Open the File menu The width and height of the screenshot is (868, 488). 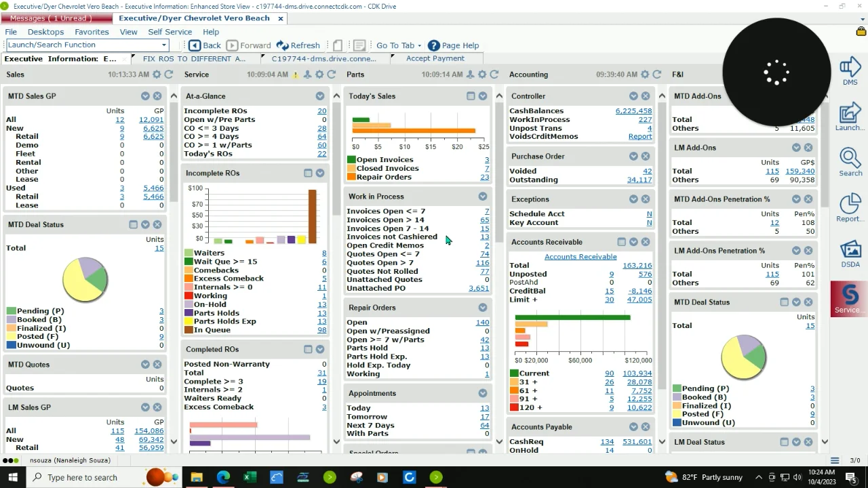pyautogui.click(x=11, y=32)
